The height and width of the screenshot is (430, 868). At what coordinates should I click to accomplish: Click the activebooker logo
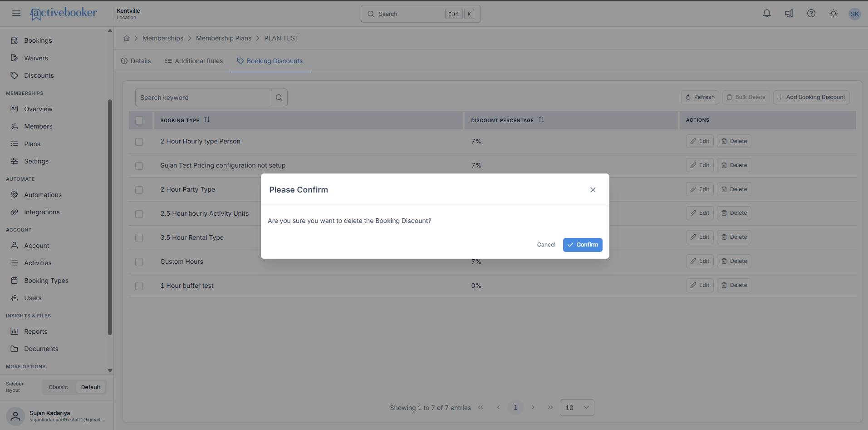[x=64, y=13]
